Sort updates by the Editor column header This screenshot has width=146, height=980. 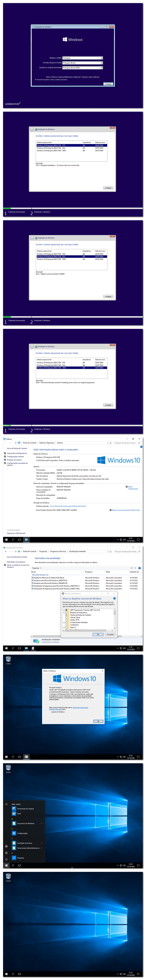(108, 572)
